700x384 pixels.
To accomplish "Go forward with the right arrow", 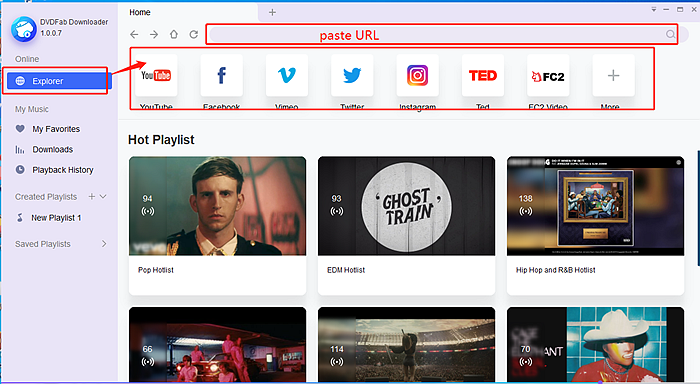I will click(x=154, y=34).
